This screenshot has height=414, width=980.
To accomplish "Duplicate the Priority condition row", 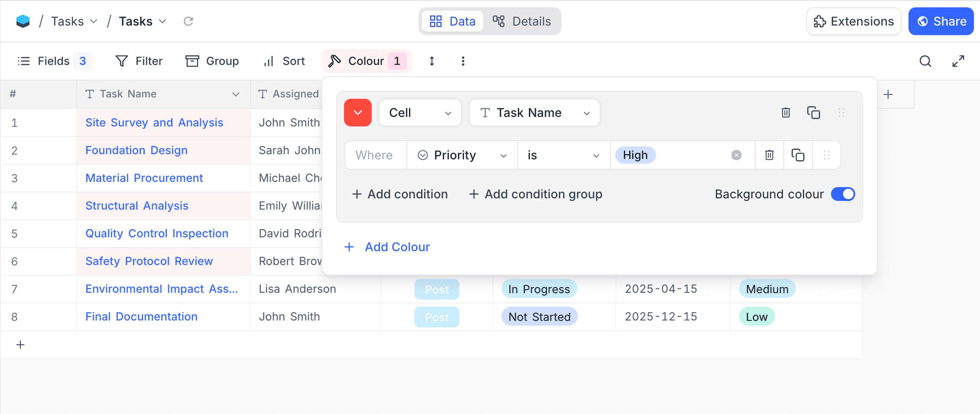I will coord(798,155).
